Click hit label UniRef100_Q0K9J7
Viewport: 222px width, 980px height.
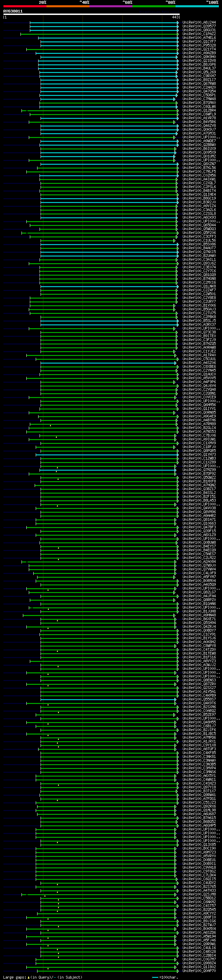coord(199,129)
